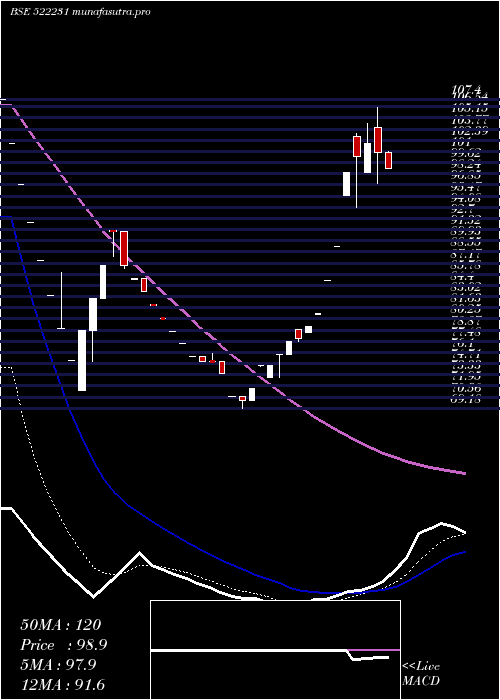Click the 101 price axis label

(461, 144)
